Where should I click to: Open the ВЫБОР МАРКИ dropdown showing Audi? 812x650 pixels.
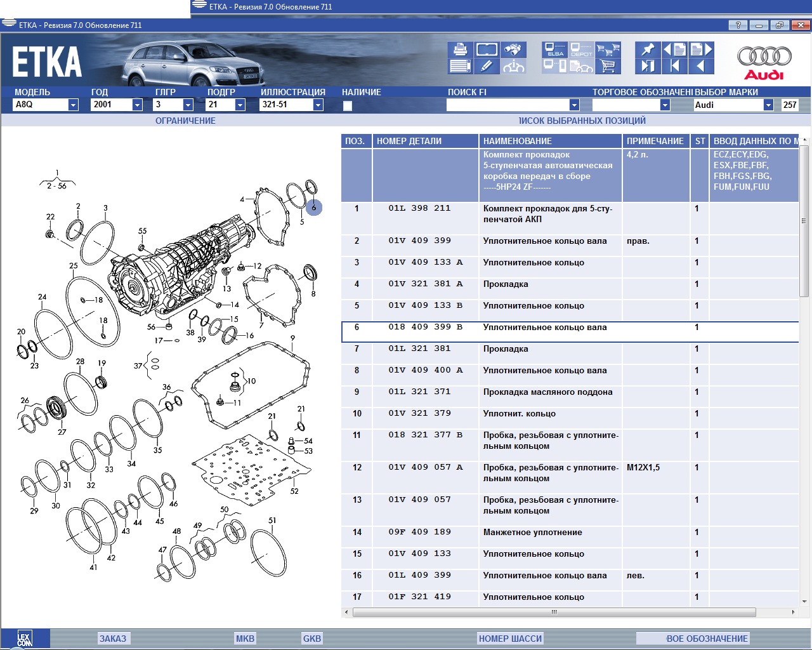coord(768,105)
